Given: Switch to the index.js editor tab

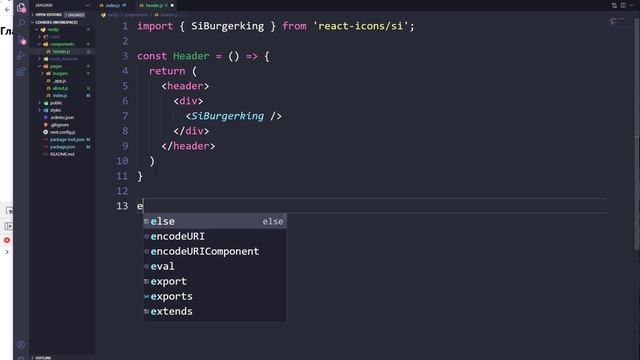Looking at the screenshot, I should click(x=113, y=6).
